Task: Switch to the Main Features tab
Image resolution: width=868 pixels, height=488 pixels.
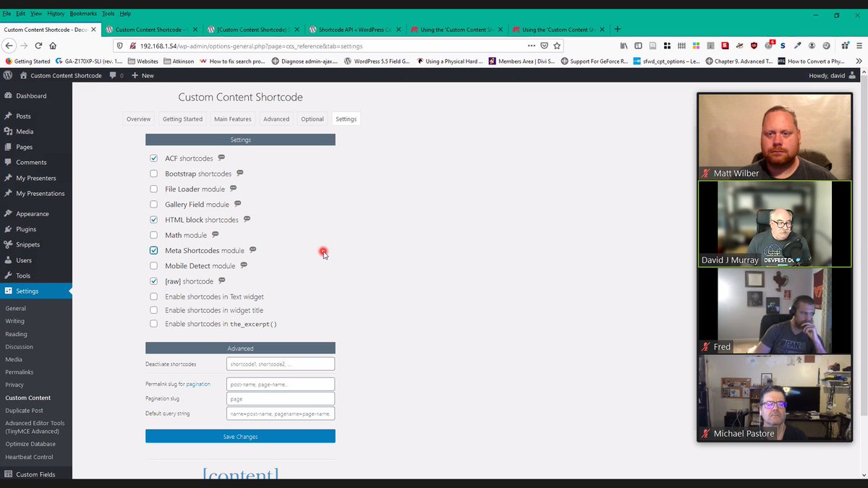Action: pyautogui.click(x=233, y=119)
